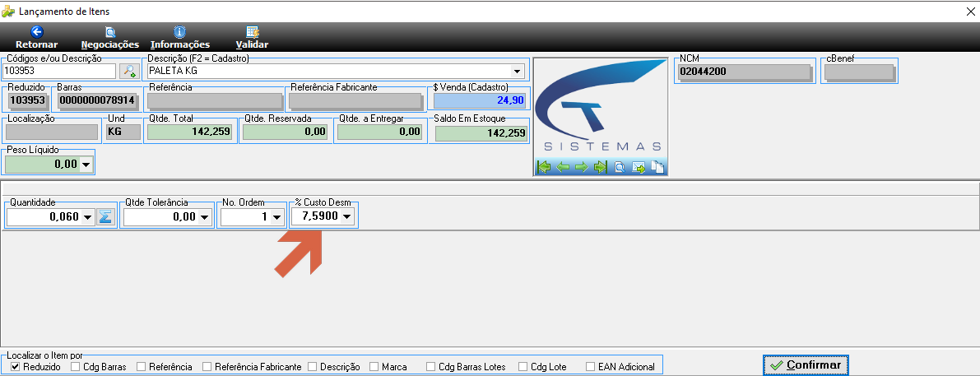Click the product search magnifier next to code field
This screenshot has width=980, height=376.
click(x=128, y=71)
